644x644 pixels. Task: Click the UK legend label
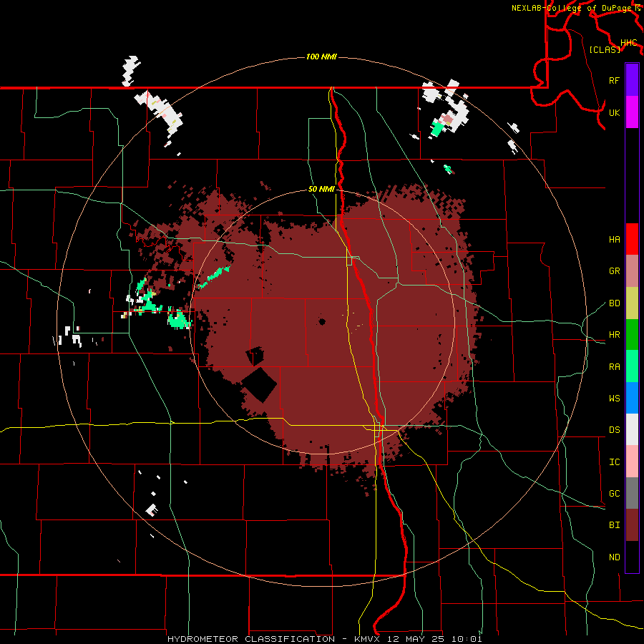click(614, 112)
